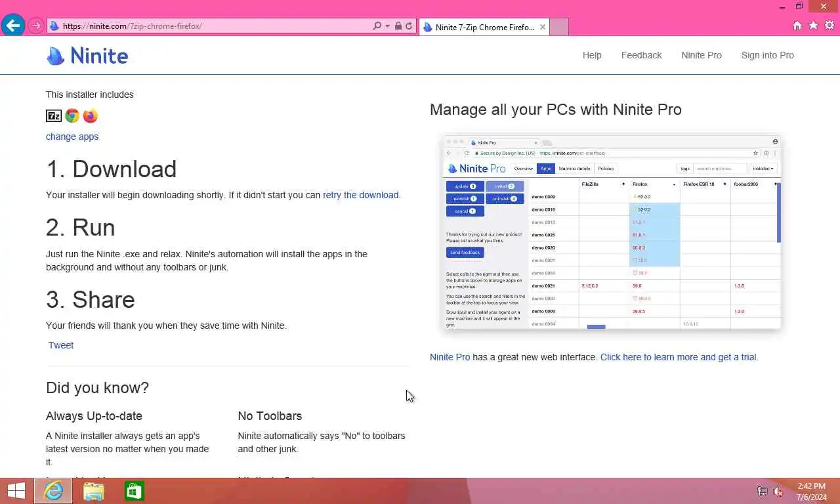Click the security lock icon
This screenshot has height=504, width=840.
(398, 26)
